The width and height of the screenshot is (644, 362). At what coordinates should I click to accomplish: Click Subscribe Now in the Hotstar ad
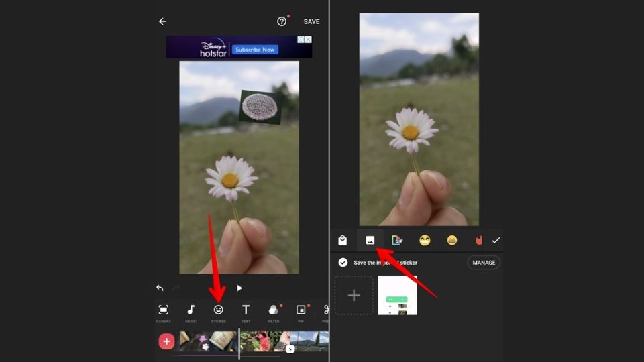coord(255,50)
